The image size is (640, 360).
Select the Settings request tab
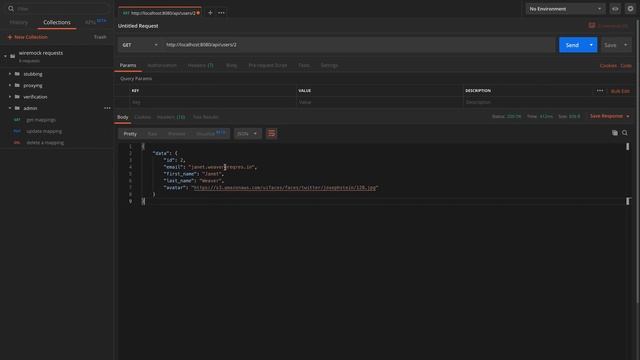click(329, 65)
